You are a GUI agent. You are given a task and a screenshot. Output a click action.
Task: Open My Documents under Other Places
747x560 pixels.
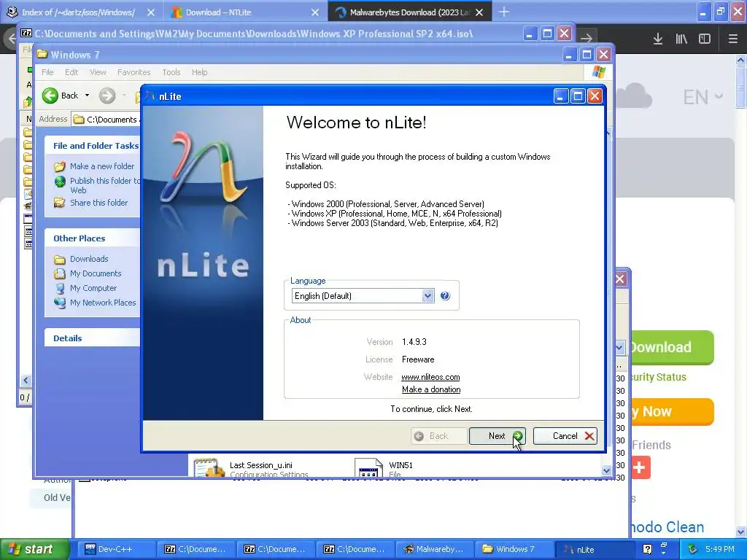click(96, 274)
